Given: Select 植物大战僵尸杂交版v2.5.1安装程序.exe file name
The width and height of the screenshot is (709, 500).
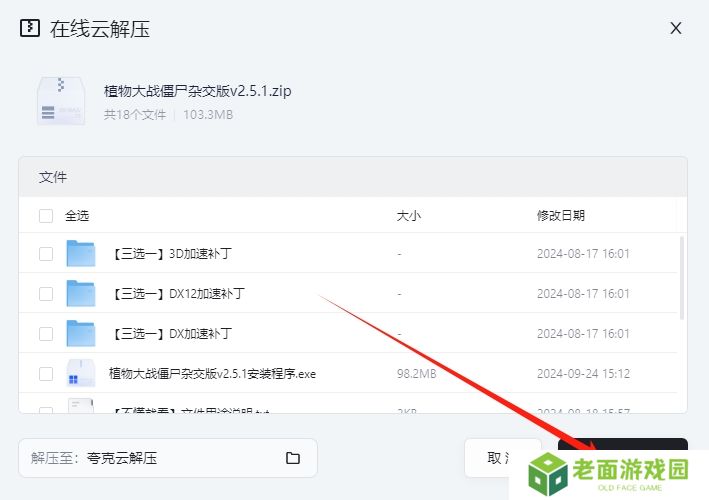Looking at the screenshot, I should [x=212, y=374].
